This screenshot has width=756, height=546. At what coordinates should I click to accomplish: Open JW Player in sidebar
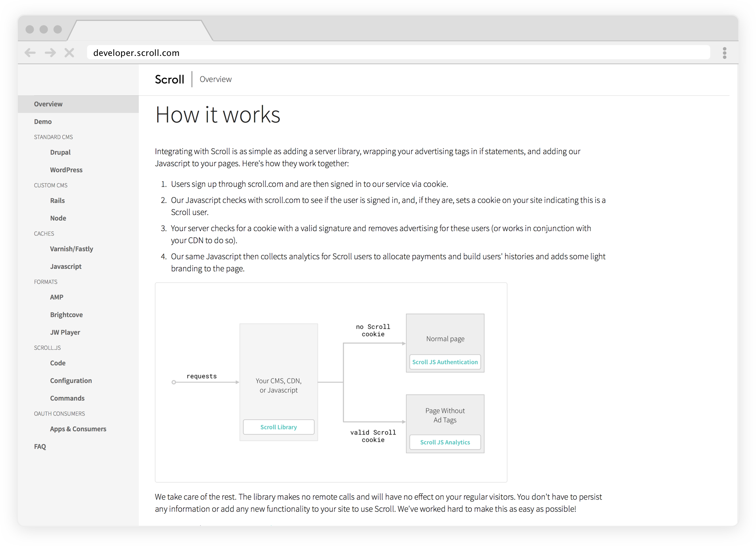click(x=65, y=332)
